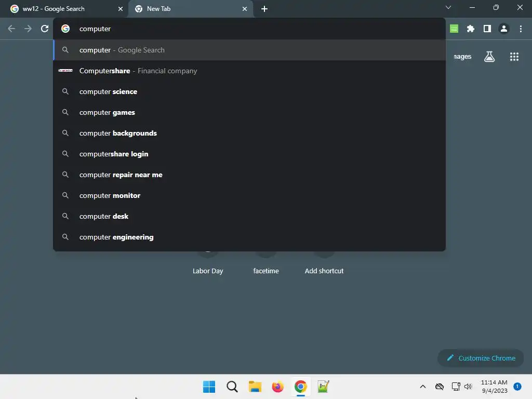532x399 pixels.
Task: Open the notepad app on taskbar
Action: click(323, 387)
